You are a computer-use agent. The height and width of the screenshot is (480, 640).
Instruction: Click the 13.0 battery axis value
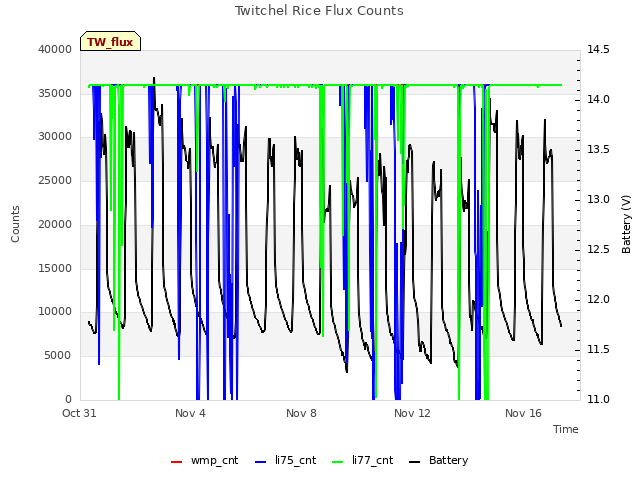coord(598,200)
